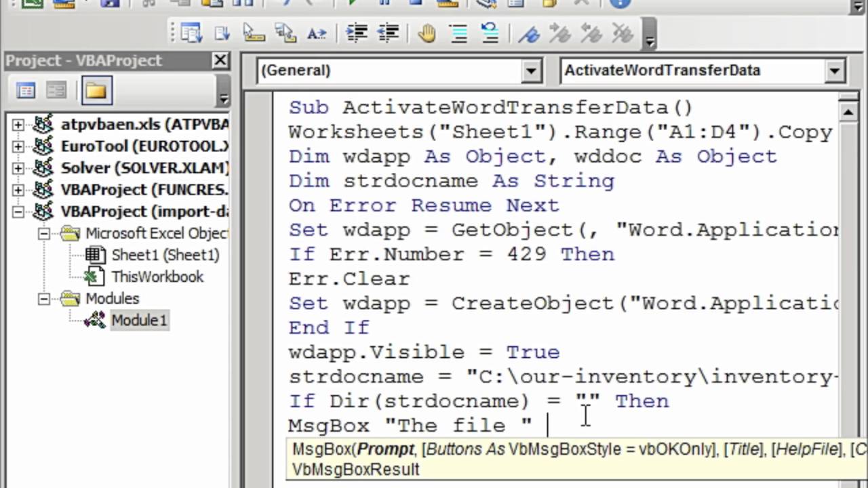Close the Project - VBAProject panel

(x=220, y=60)
